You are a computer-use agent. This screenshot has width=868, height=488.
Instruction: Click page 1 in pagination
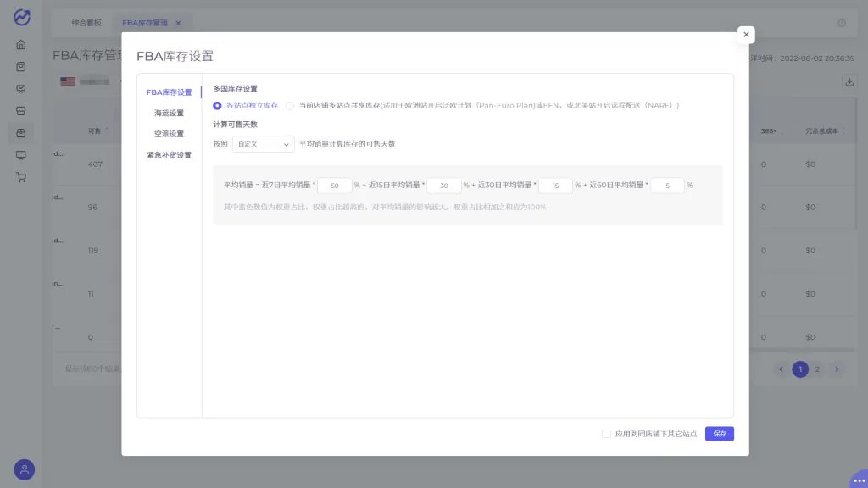pos(800,369)
